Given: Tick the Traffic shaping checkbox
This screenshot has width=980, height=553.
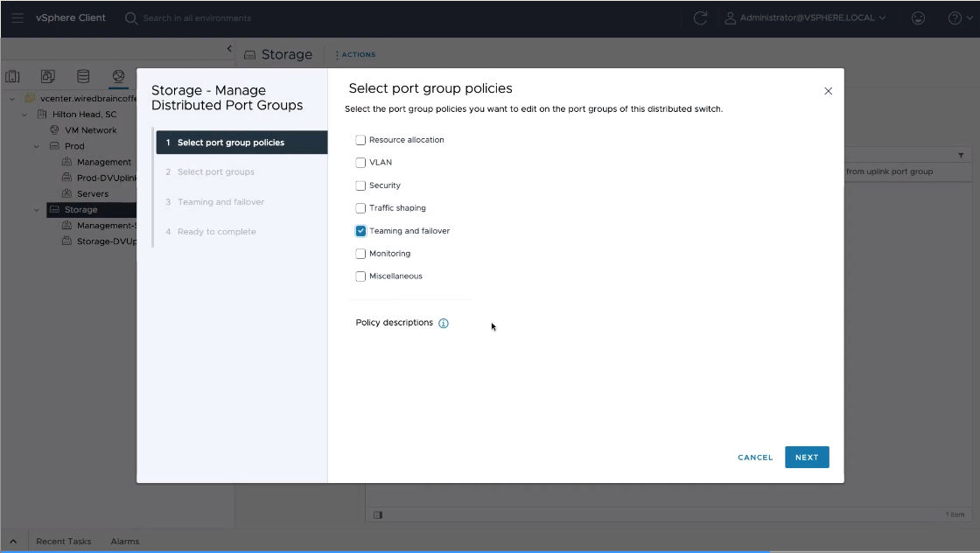Looking at the screenshot, I should [x=360, y=208].
